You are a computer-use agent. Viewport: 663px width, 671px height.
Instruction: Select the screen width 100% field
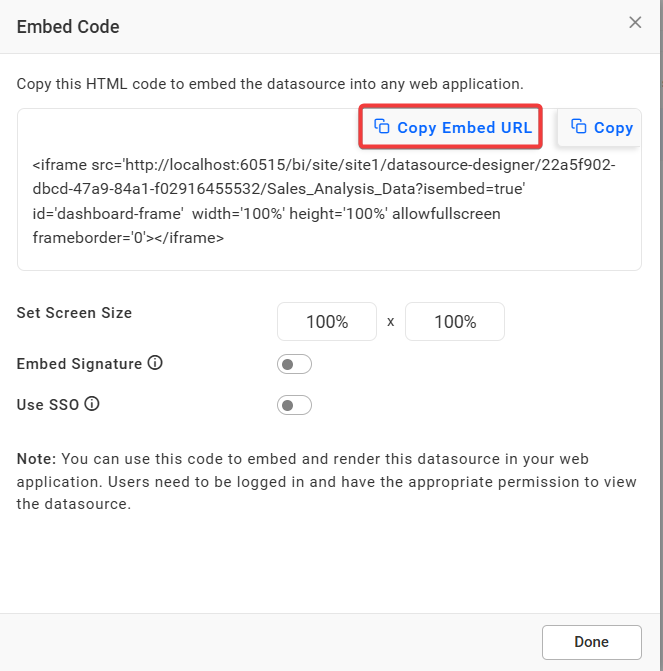pos(327,321)
